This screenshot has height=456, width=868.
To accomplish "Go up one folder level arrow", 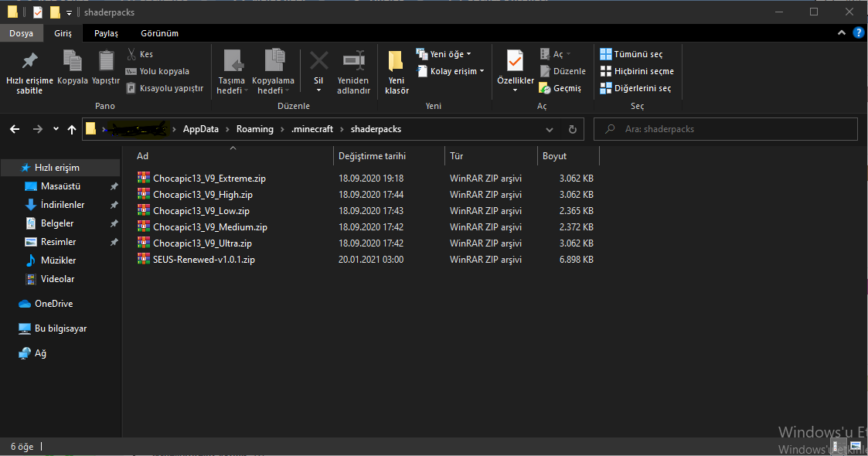I will click(72, 130).
